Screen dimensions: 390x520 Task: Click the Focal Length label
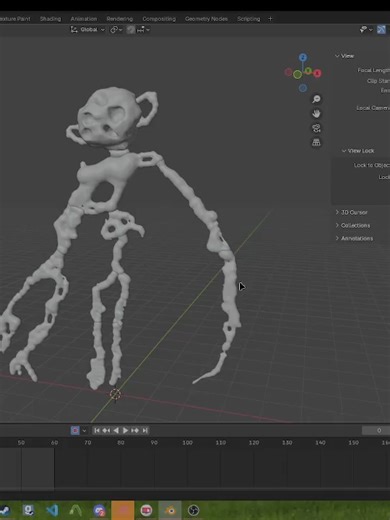coord(373,70)
